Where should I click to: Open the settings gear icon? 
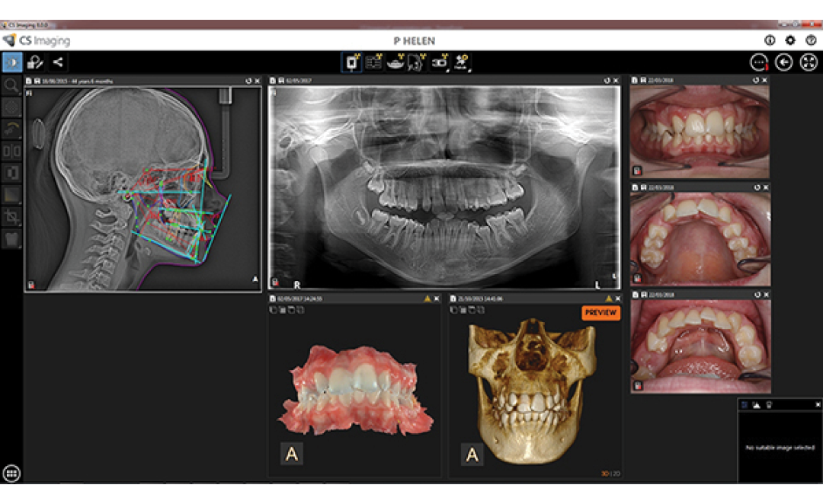click(x=789, y=40)
